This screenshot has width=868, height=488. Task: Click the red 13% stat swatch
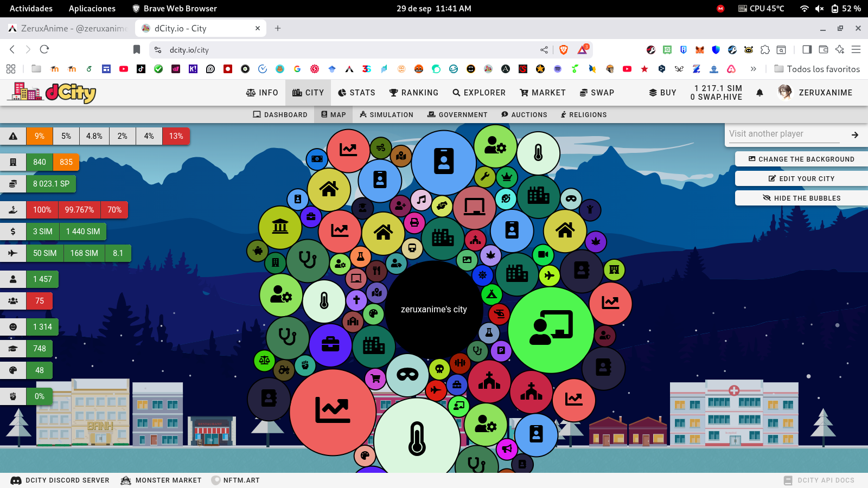pos(176,136)
